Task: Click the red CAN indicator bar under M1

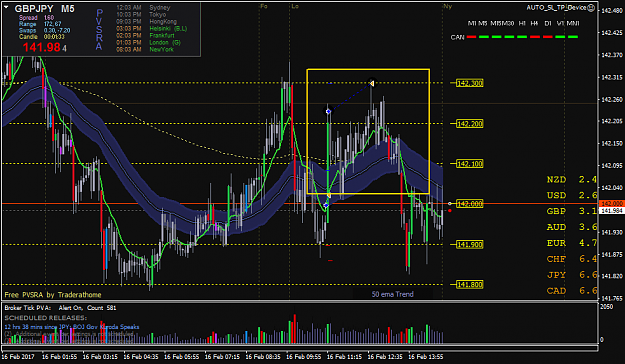Action: pyautogui.click(x=472, y=37)
